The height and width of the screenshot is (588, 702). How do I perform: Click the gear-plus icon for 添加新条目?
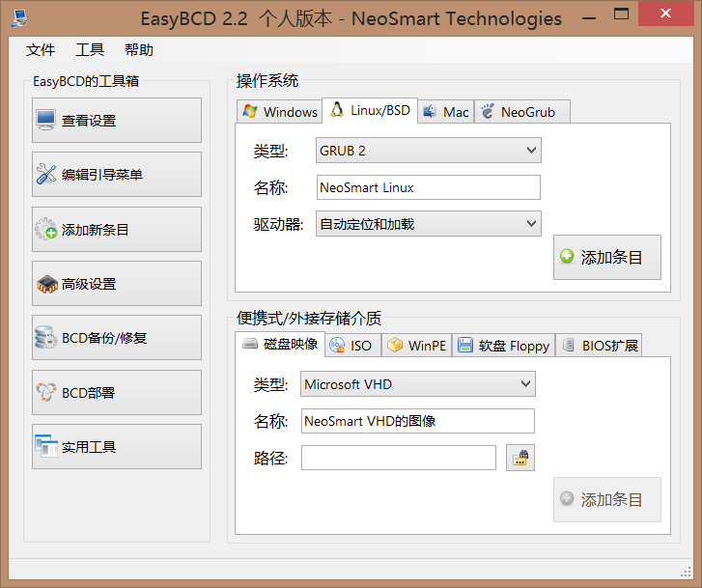pos(46,229)
